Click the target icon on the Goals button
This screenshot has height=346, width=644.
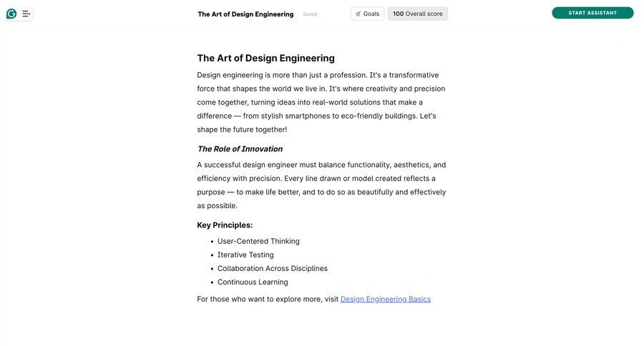pos(358,14)
